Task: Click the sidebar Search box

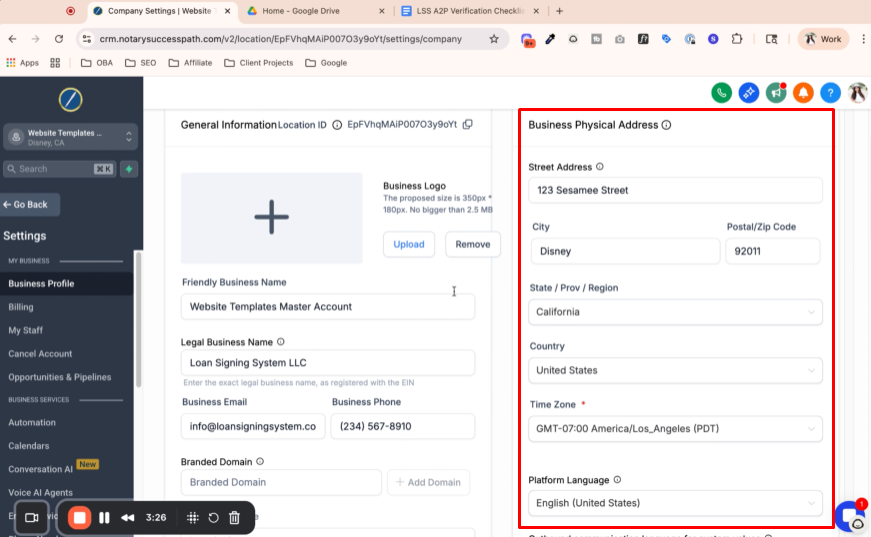Action: click(x=60, y=169)
